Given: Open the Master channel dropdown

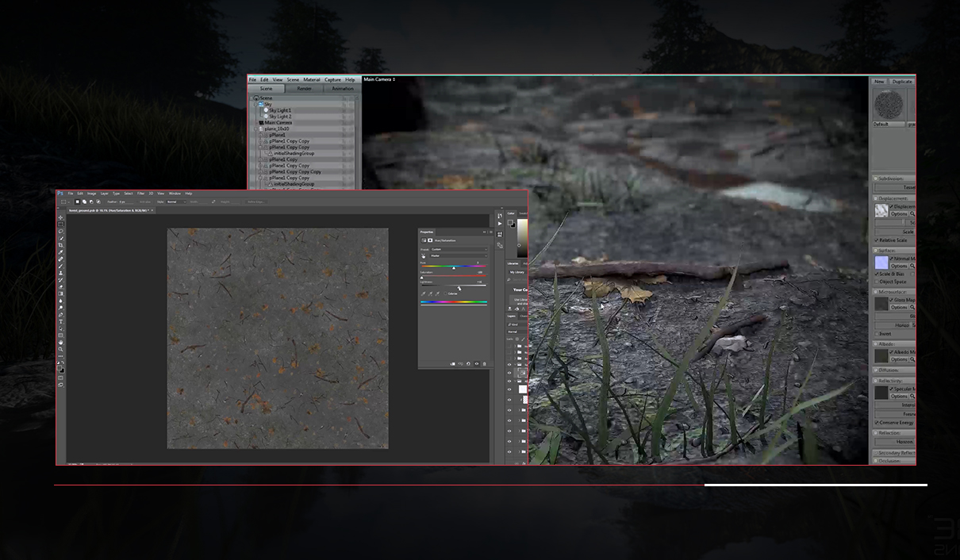Looking at the screenshot, I should point(458,255).
